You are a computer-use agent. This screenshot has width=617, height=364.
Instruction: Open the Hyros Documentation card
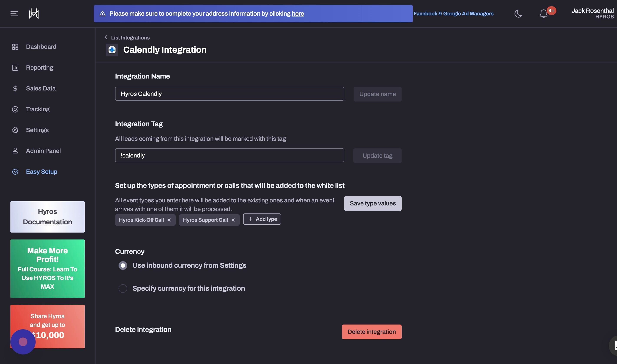(48, 217)
